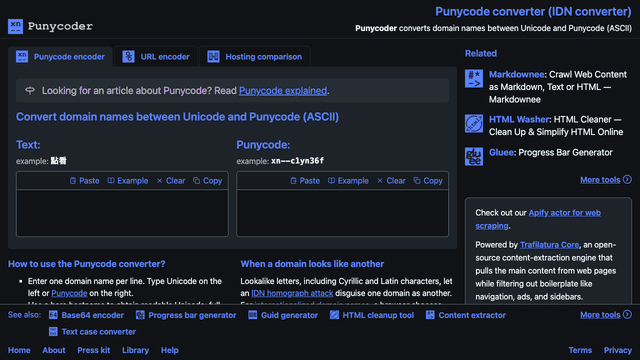Click the Punycoder logo icon in header
This screenshot has height=360, width=640.
(16, 27)
